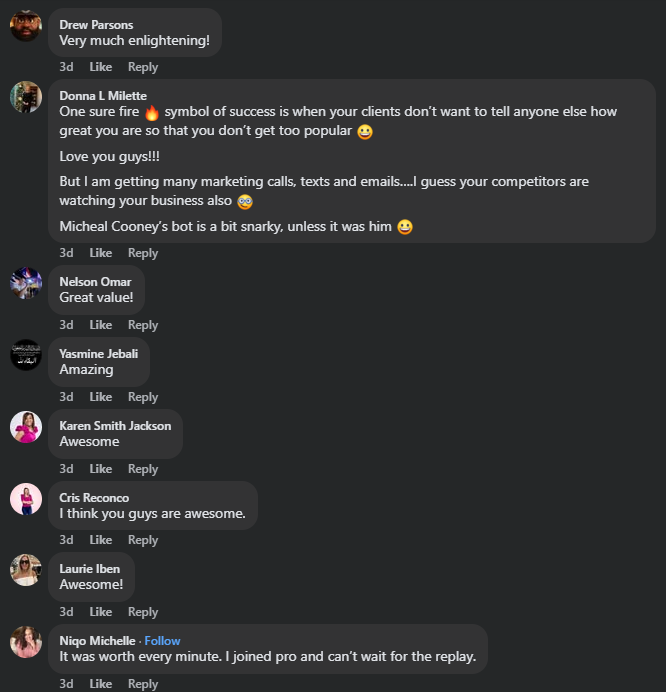Reply to Donna L Milette's comment
Screen dimensions: 666x692
tap(143, 253)
